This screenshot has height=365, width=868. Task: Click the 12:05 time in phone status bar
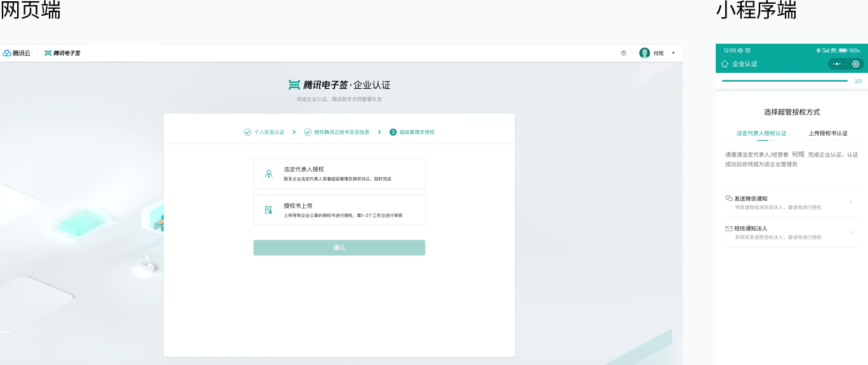click(x=730, y=50)
